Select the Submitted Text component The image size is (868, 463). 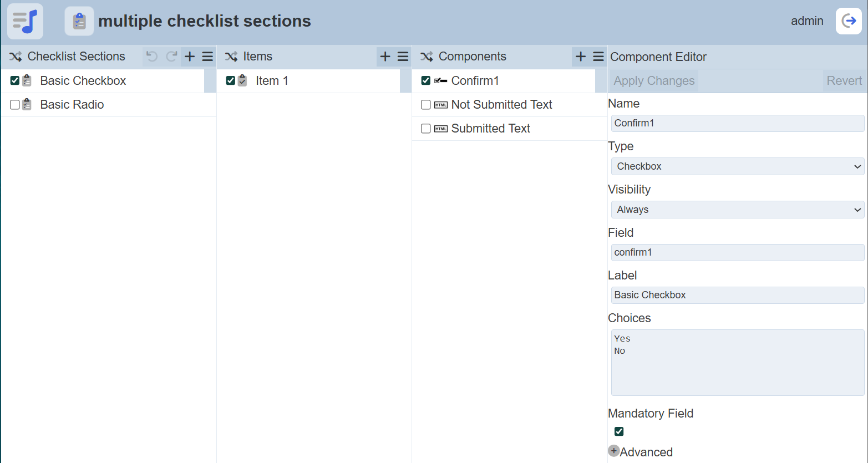pyautogui.click(x=490, y=129)
